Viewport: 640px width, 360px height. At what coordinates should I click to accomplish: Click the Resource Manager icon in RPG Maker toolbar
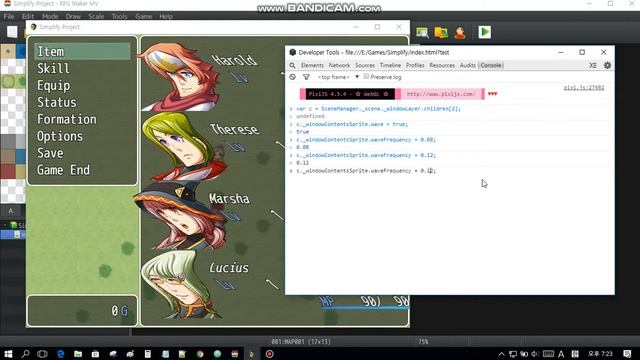click(422, 32)
